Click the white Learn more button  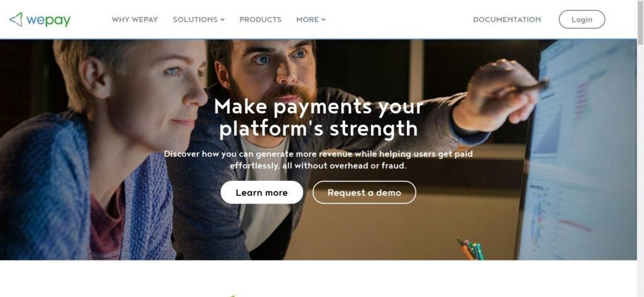pos(262,192)
